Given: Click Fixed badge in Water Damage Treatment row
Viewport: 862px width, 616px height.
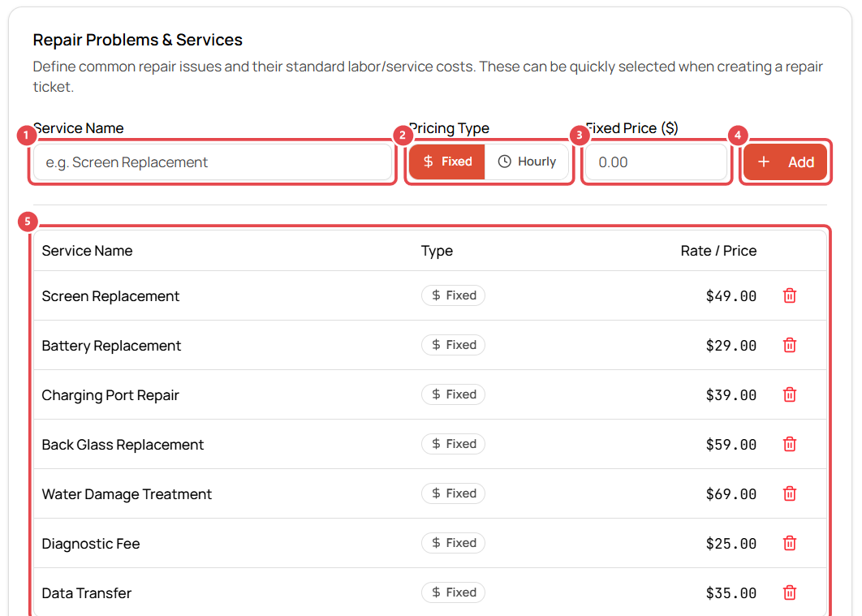Looking at the screenshot, I should (x=454, y=493).
